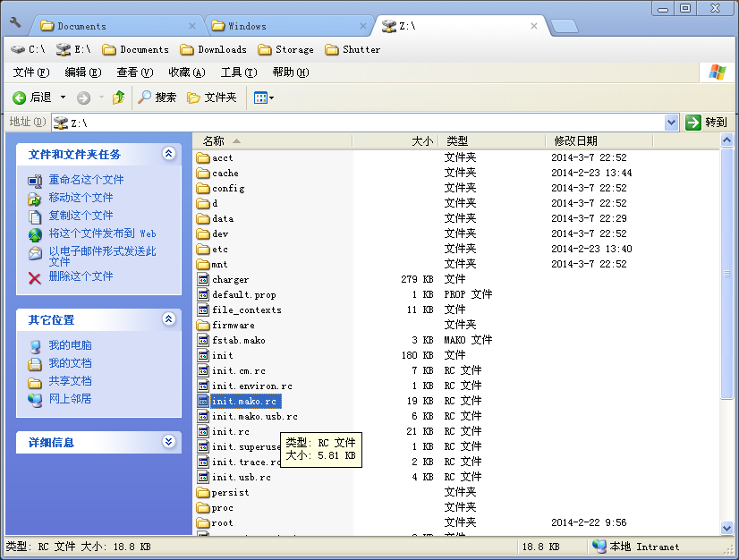Select the file named init.mako.usb.rc
Screen dimensions: 739x560
click(254, 416)
